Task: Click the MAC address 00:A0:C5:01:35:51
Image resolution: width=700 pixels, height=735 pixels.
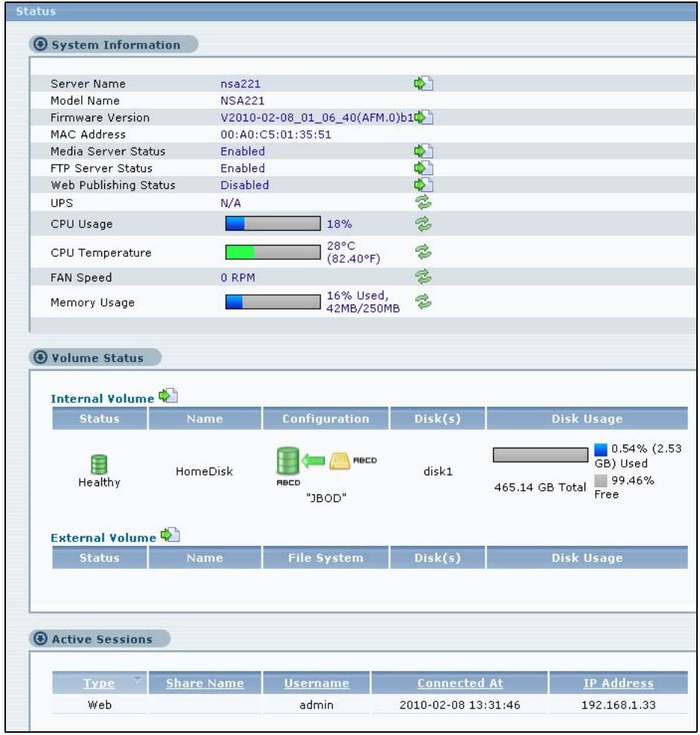Action: click(276, 135)
